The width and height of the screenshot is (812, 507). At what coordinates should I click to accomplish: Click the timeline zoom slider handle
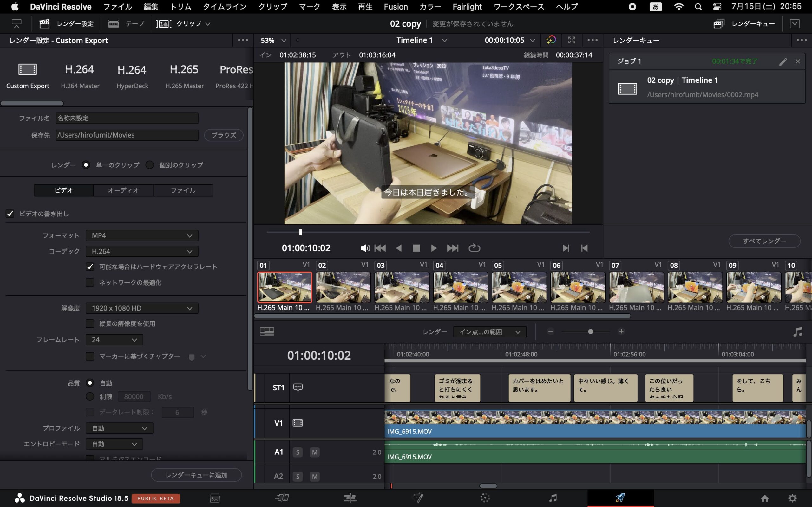point(591,332)
